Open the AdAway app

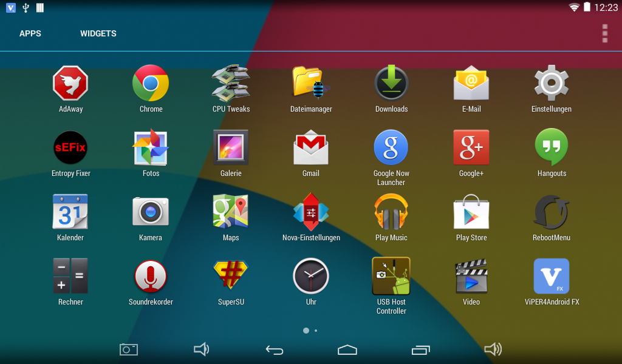pyautogui.click(x=70, y=83)
